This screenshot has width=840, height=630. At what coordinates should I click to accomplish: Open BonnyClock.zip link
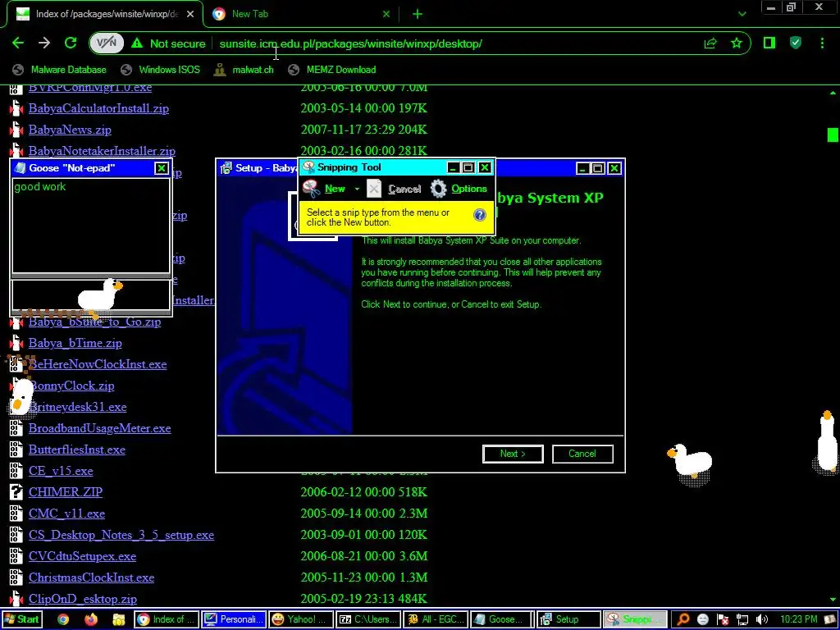click(x=71, y=386)
